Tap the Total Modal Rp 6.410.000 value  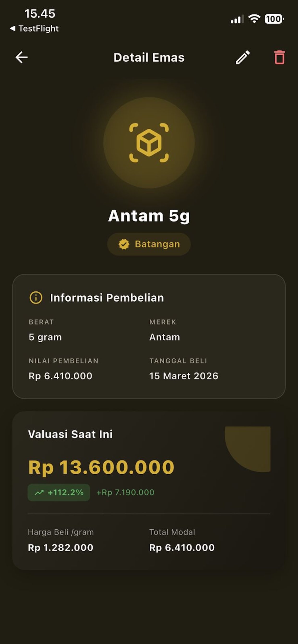(182, 548)
